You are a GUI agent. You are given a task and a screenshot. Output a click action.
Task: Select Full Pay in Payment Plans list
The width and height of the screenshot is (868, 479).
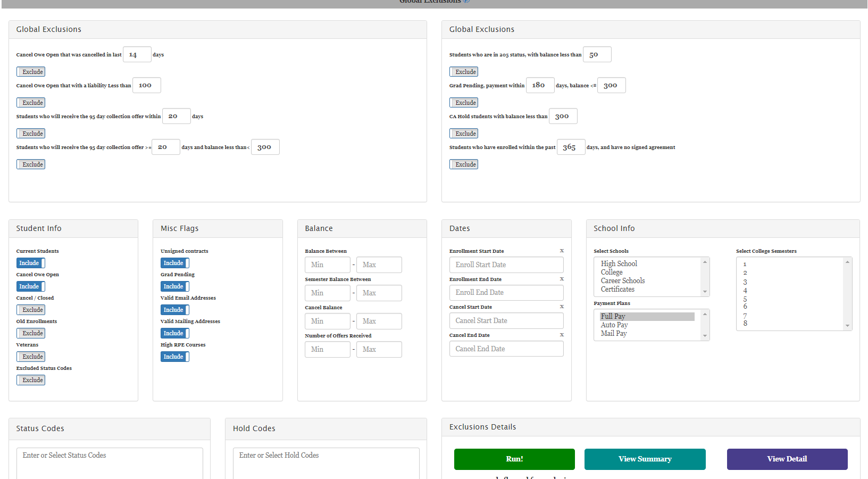click(x=647, y=316)
